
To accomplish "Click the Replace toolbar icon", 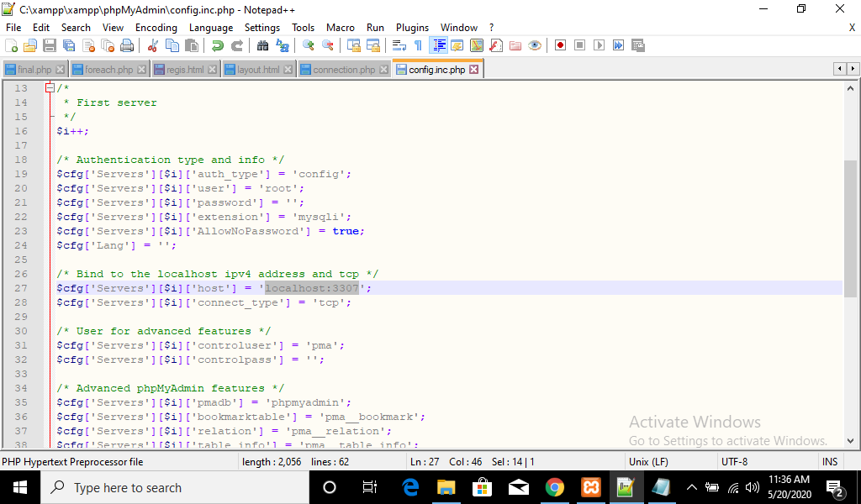I will coord(283,45).
